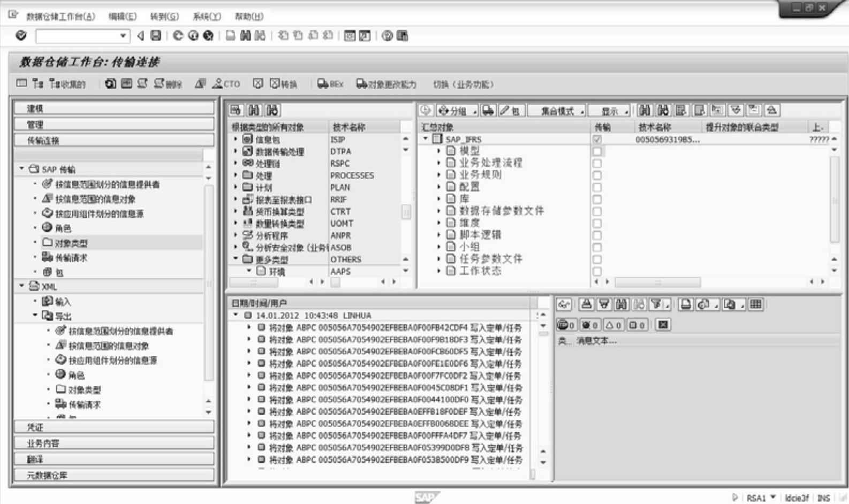Open the 集合模式 dropdown
Screen dimensions: 849x504
tap(557, 111)
